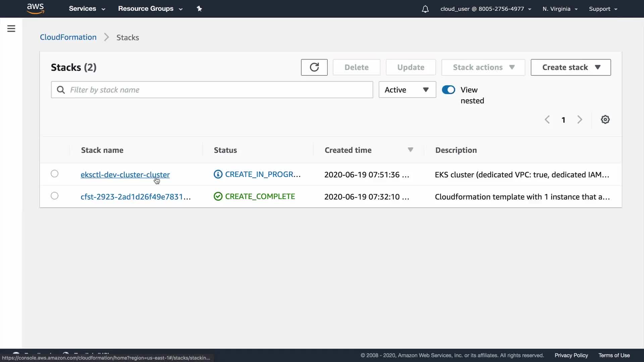Image resolution: width=644 pixels, height=362 pixels.
Task: Toggle View nested switch off
Action: pos(448,90)
